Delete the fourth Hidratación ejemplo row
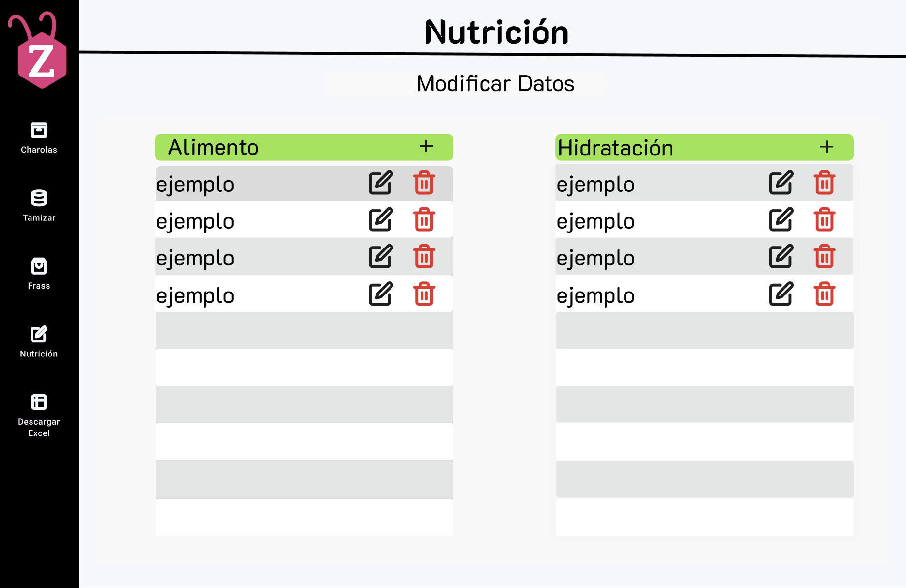 tap(825, 294)
